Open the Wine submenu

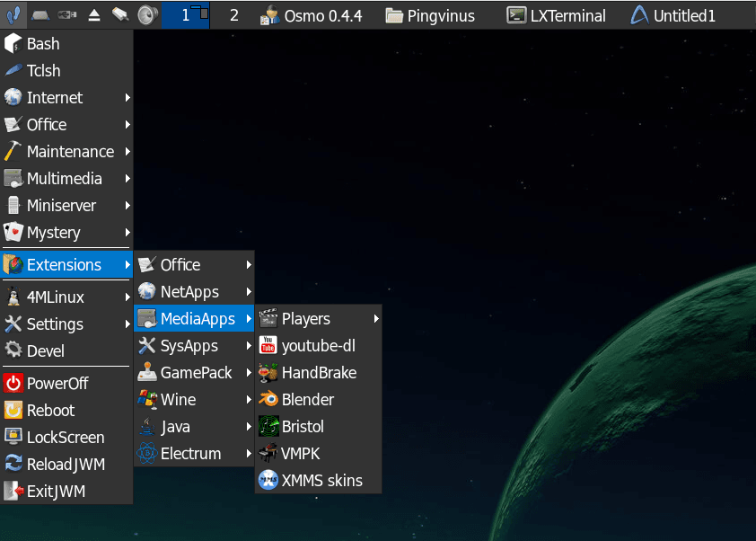click(x=194, y=400)
